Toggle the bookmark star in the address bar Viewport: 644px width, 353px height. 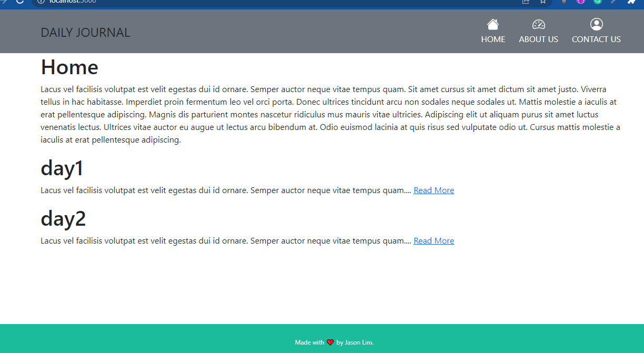tap(543, 2)
